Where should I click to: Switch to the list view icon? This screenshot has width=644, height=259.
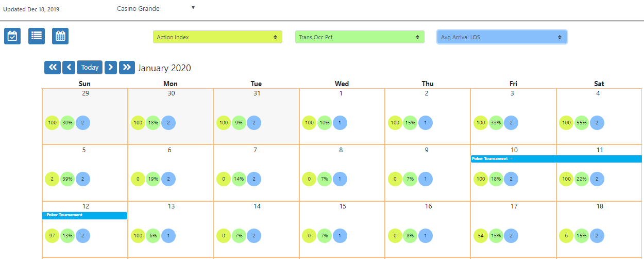(37, 36)
